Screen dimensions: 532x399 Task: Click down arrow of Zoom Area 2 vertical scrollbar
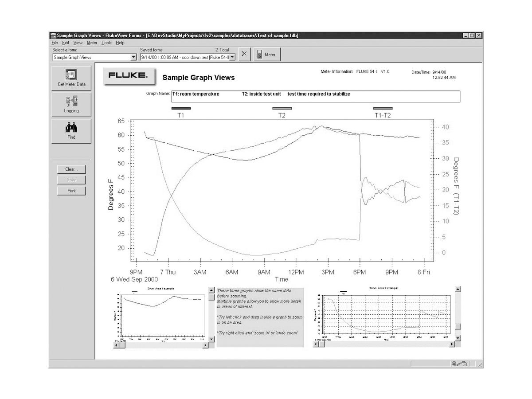point(458,338)
